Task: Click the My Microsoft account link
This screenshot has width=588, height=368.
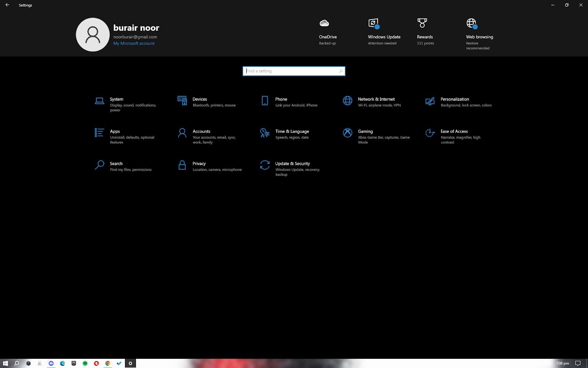Action: (x=134, y=43)
